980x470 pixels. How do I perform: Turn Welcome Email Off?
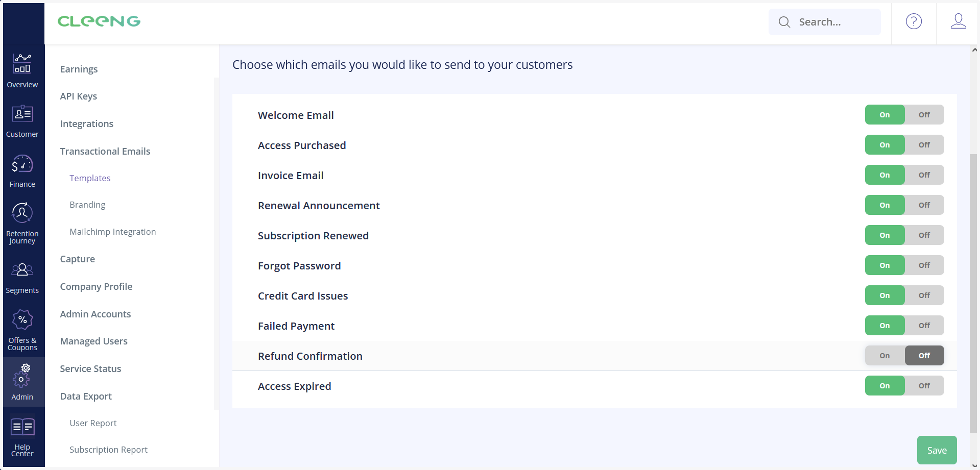point(924,115)
